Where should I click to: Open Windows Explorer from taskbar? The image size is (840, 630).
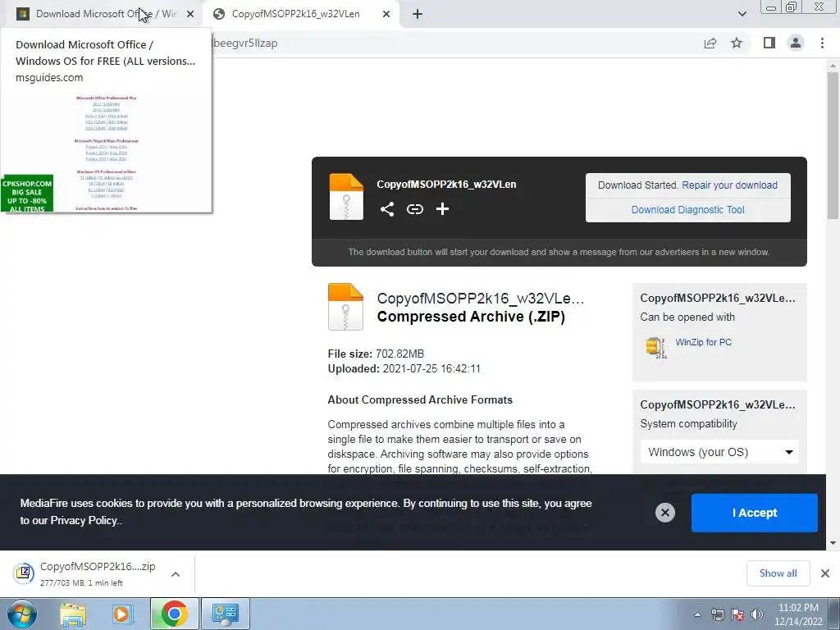pyautogui.click(x=73, y=614)
